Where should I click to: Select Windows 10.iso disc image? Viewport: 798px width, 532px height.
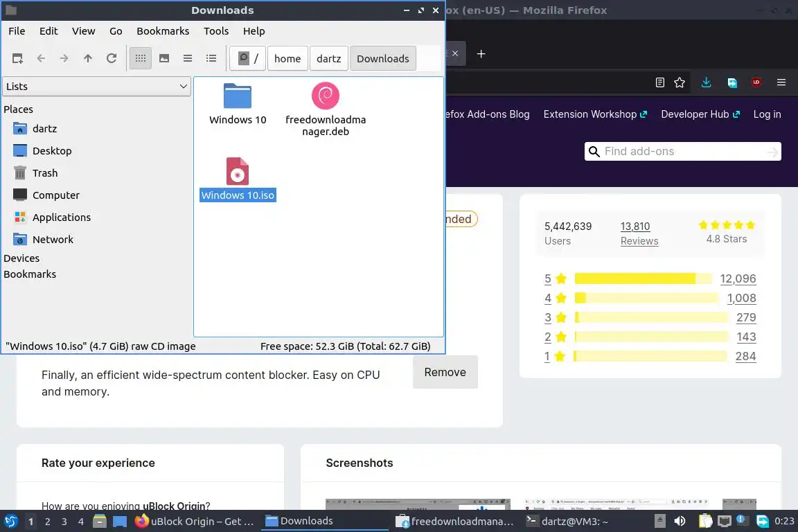point(238,179)
